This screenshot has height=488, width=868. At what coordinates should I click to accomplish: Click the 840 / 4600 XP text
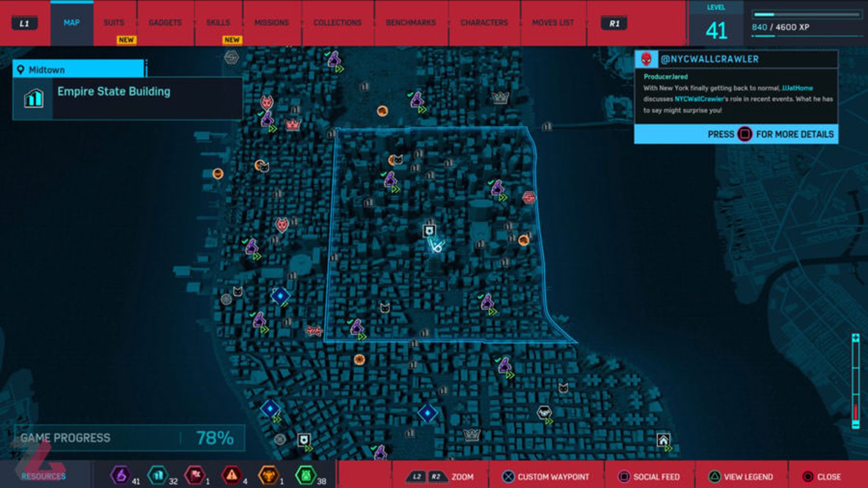pos(780,27)
